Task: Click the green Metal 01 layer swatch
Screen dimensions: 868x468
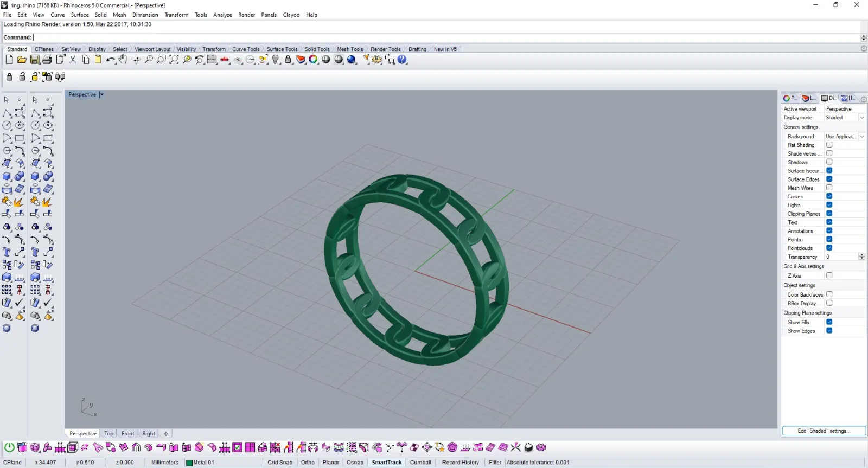Action: click(x=189, y=463)
